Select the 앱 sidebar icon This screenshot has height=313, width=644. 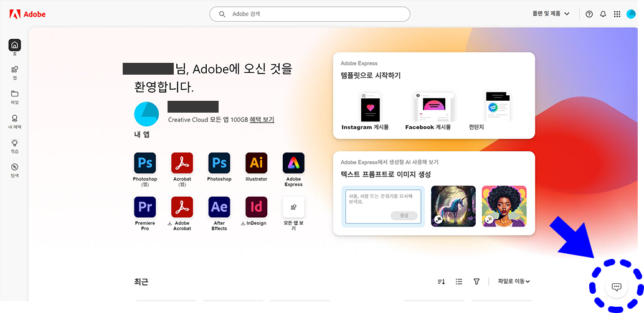click(x=15, y=69)
